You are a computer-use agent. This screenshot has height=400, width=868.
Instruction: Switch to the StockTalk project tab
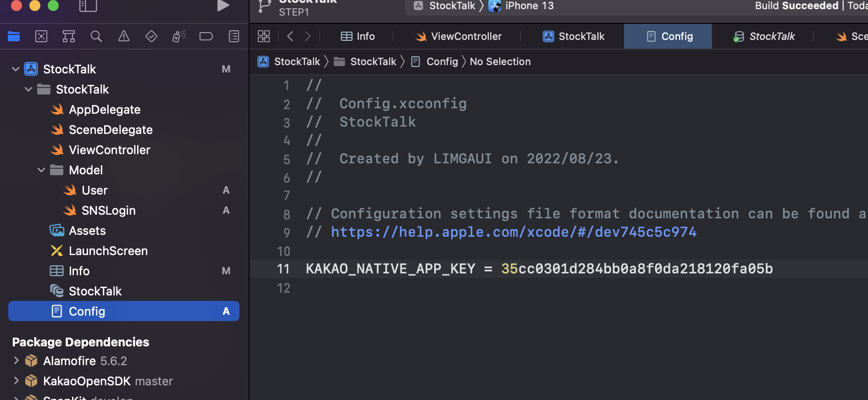click(573, 36)
